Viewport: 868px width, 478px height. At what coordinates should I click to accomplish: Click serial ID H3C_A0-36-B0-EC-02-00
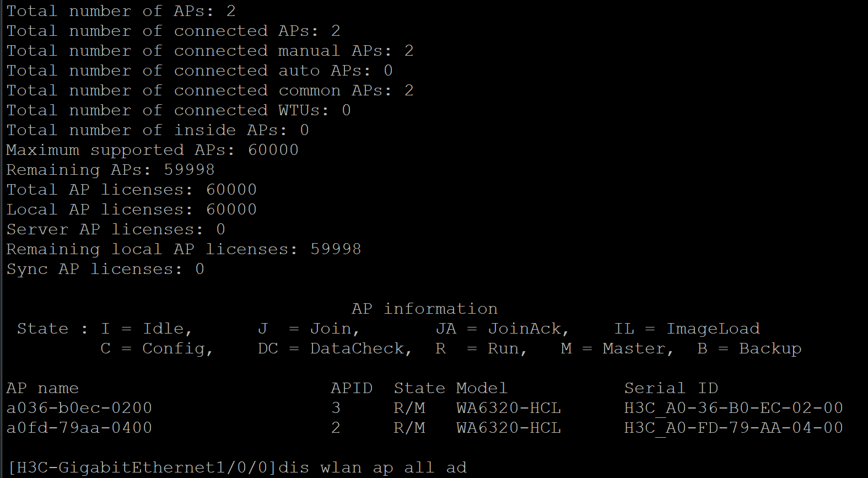coord(733,408)
